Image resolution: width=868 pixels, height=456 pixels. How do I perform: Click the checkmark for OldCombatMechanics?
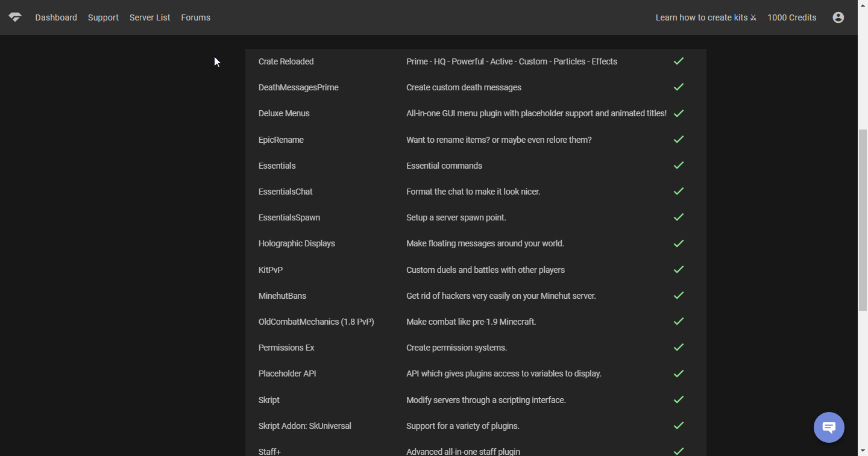[679, 322]
